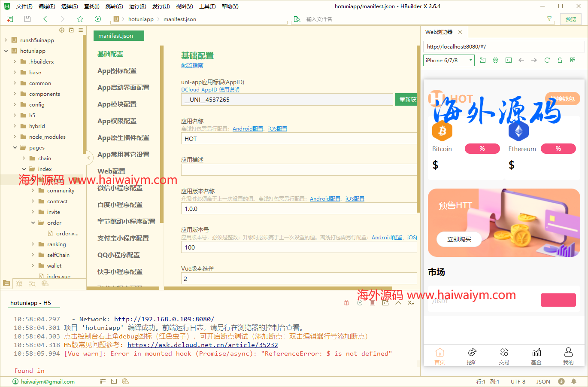Click the debug bug icon above the console
Viewport: 588px width, 387px height.
coord(346,302)
